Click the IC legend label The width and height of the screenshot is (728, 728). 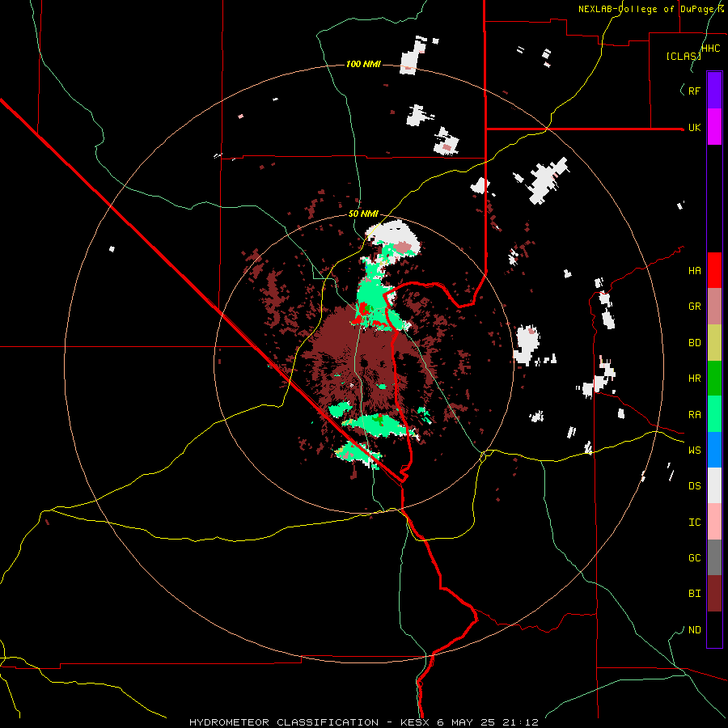(x=694, y=523)
